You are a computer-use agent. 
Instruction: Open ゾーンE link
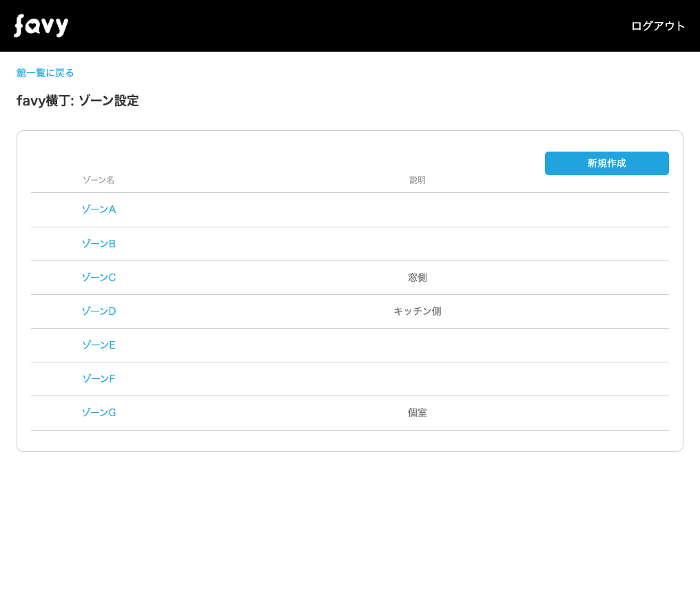point(99,345)
